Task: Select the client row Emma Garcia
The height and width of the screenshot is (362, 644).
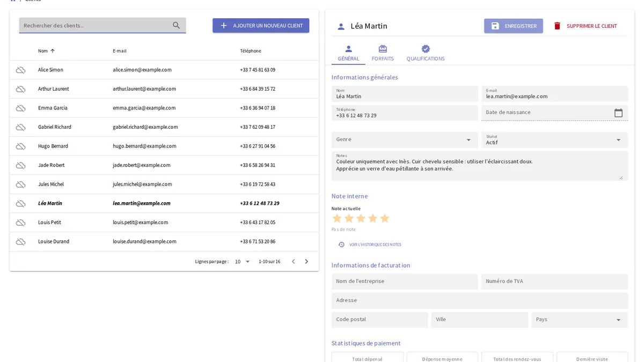Action: 164,108
